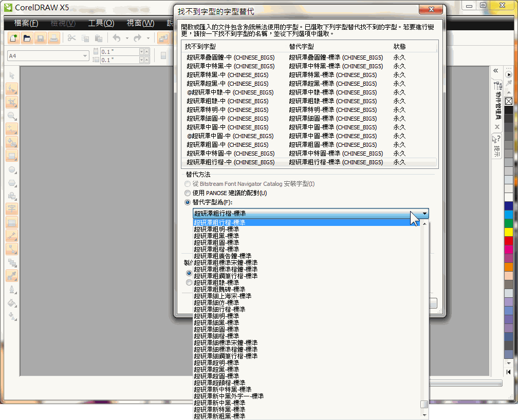The height and width of the screenshot is (420, 518).
Task: Select the Zoom magnifier tool
Action: [x=12, y=116]
